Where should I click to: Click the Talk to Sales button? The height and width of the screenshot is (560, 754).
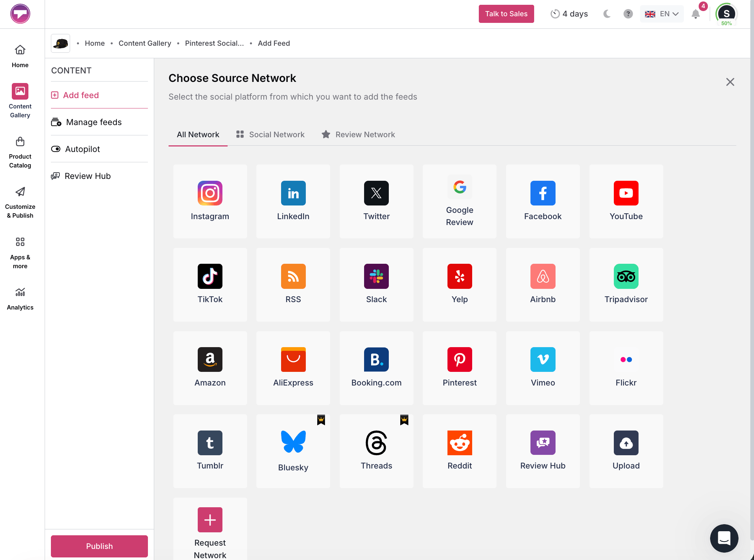[x=506, y=14]
